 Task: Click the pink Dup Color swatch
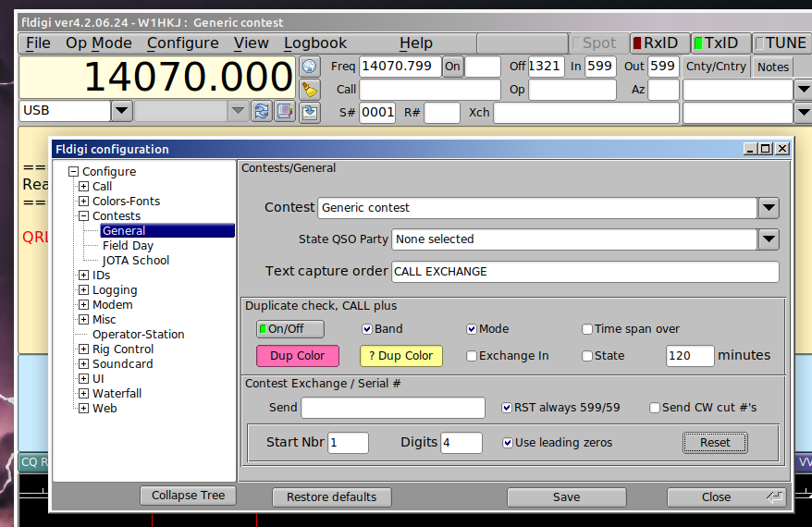coord(297,356)
